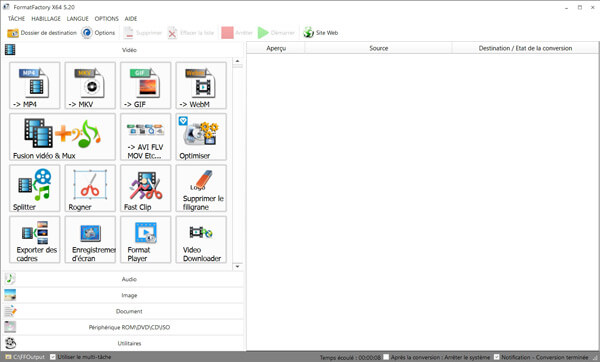Expand the Image category
Viewport: 600px width, 362px height.
123,295
